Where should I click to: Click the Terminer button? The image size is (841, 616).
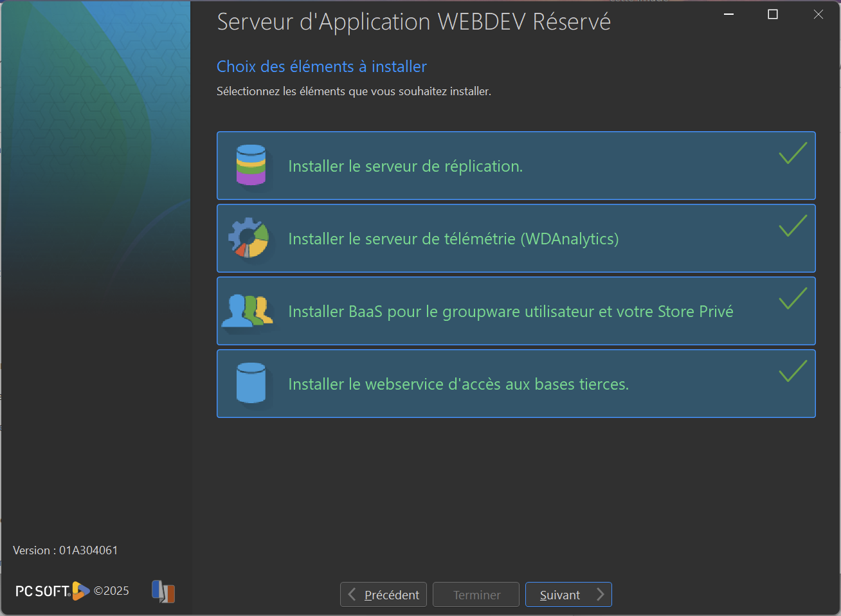(x=476, y=594)
